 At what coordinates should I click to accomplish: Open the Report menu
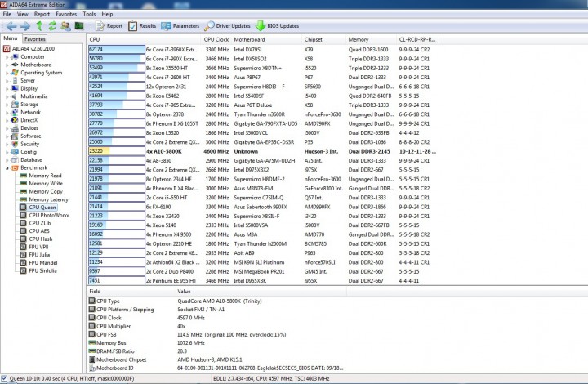point(42,14)
